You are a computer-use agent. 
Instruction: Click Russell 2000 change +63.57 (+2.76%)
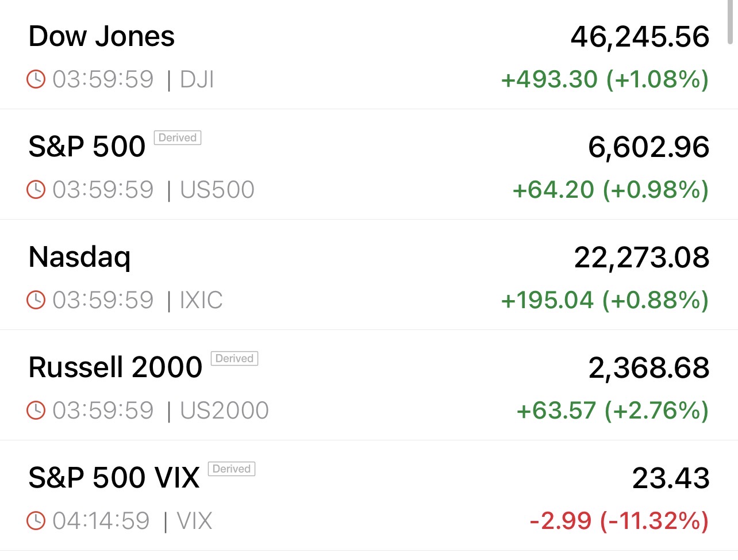612,411
